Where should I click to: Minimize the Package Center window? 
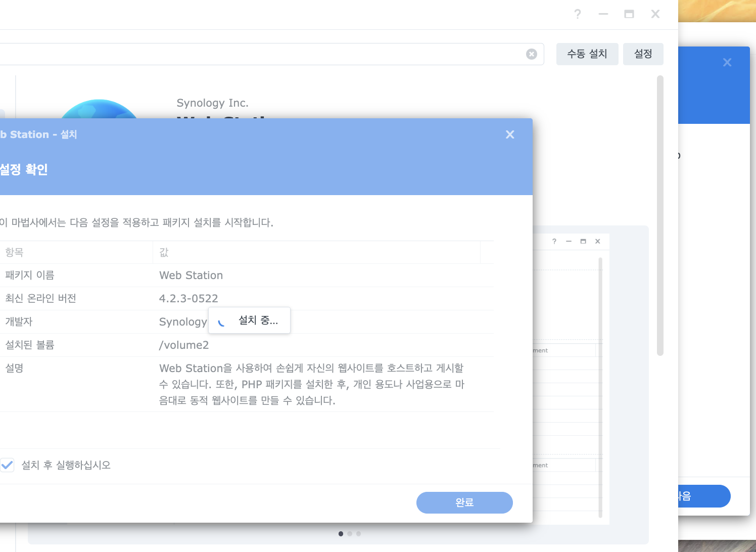(603, 14)
